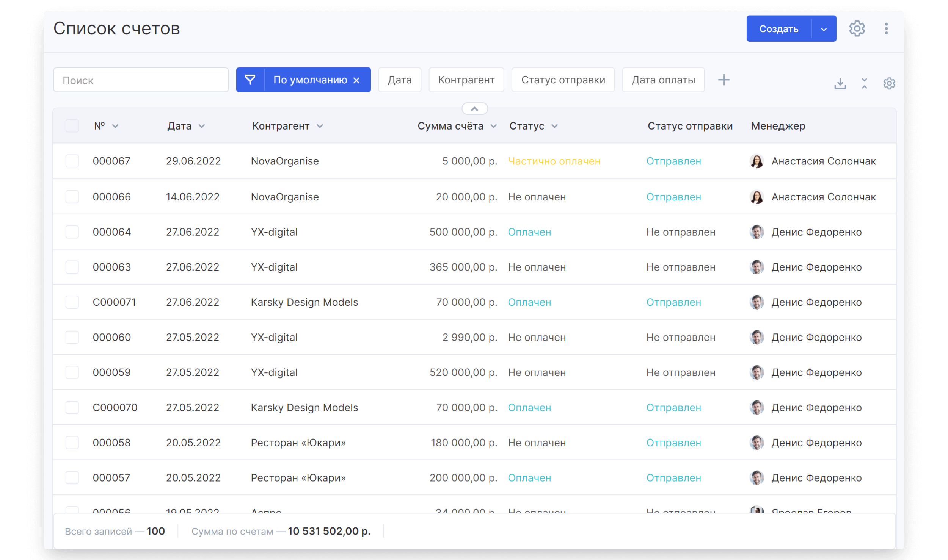The image size is (948, 560).
Task: Click the collapse rows icon
Action: click(864, 83)
